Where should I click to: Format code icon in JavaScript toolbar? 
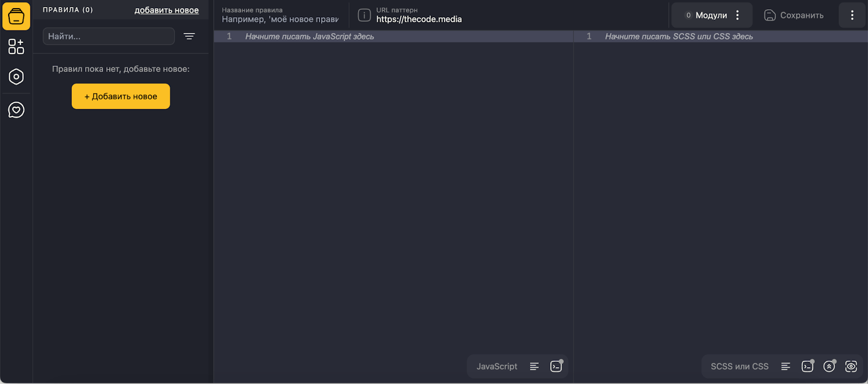(x=534, y=367)
